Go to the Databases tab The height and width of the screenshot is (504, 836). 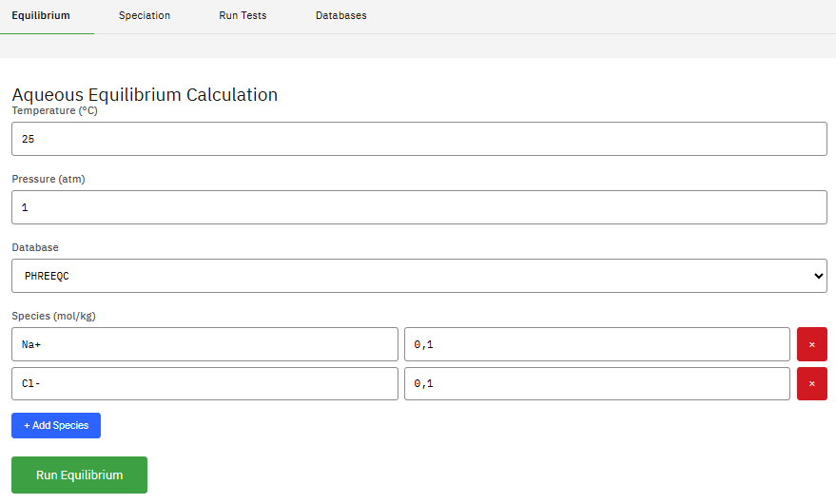click(340, 16)
